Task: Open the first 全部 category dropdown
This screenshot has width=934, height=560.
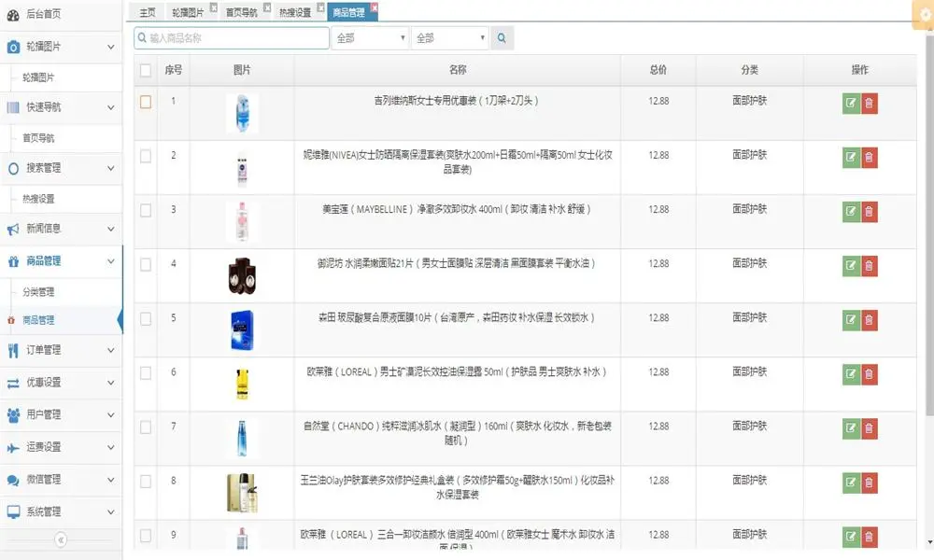Action: 370,38
